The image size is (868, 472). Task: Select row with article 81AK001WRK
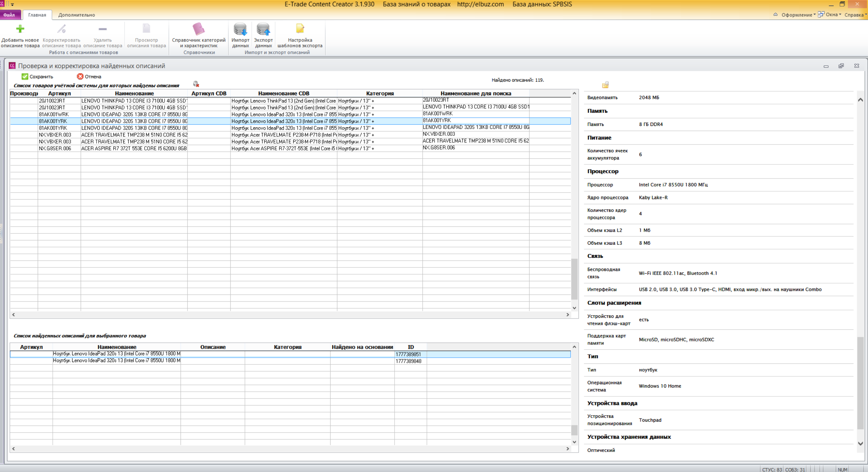[290, 114]
